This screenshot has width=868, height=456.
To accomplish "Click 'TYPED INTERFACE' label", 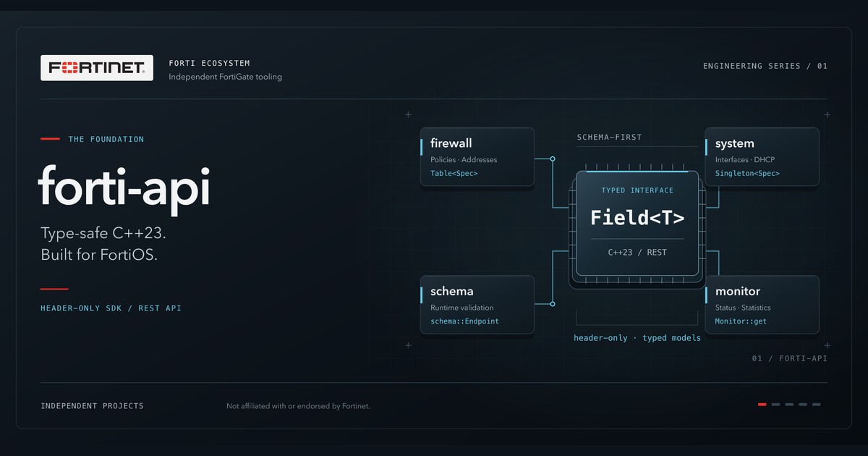I will point(637,190).
